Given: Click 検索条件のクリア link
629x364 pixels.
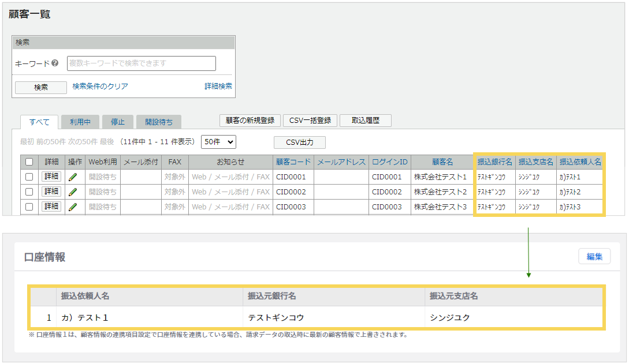Looking at the screenshot, I should click(101, 87).
